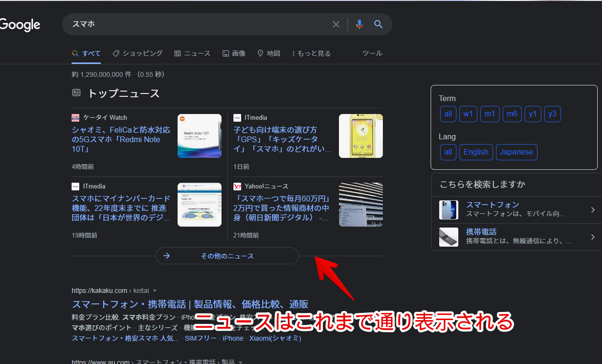602x364 pixels.
Task: Click the 21時間前 timestamp
Action: (x=246, y=235)
